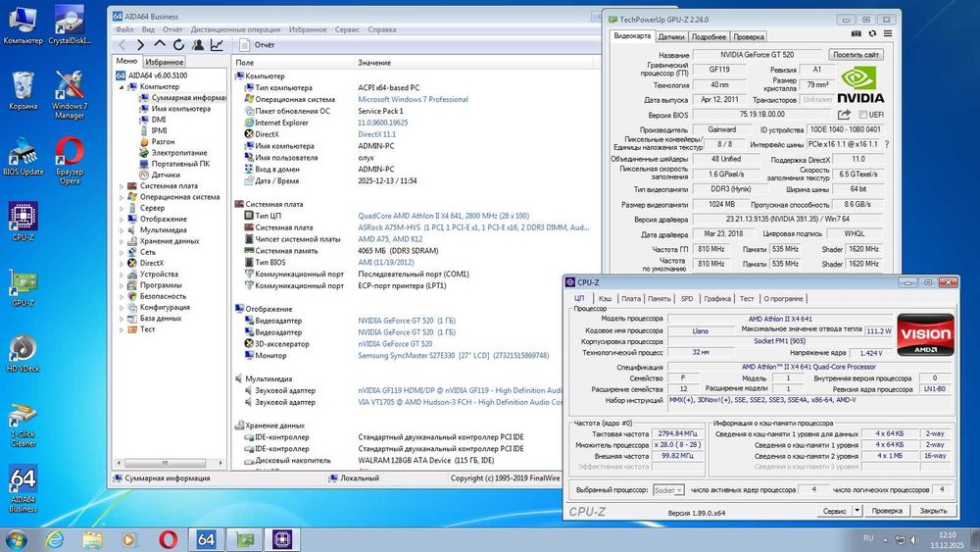Open the AIDA64 graph toolbar icon
The image size is (980, 552).
[217, 45]
